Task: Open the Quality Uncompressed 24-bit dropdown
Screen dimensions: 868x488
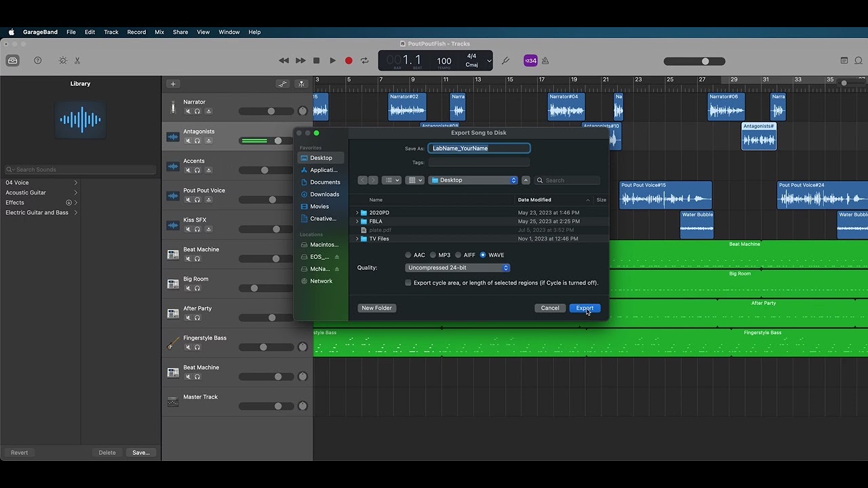Action: (457, 268)
